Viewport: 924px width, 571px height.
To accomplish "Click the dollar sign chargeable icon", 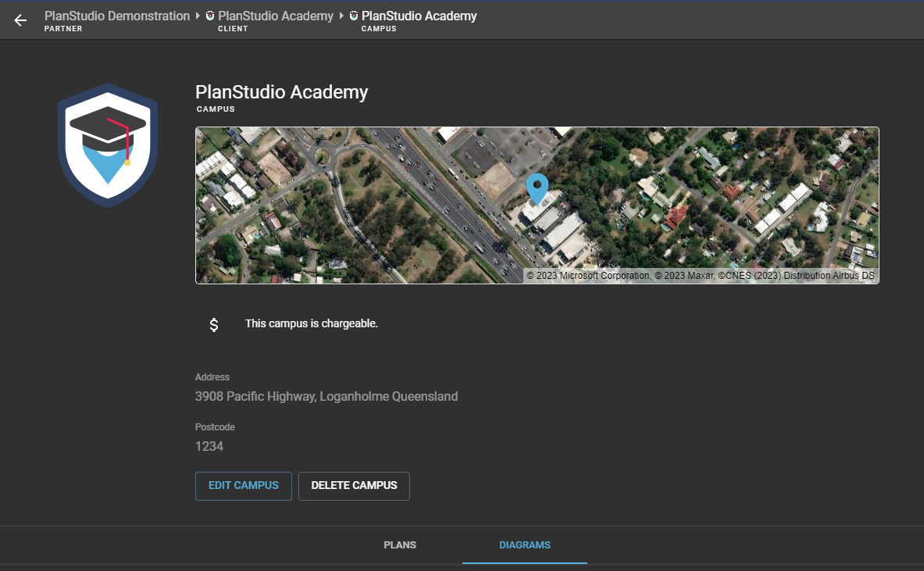I will tap(214, 324).
